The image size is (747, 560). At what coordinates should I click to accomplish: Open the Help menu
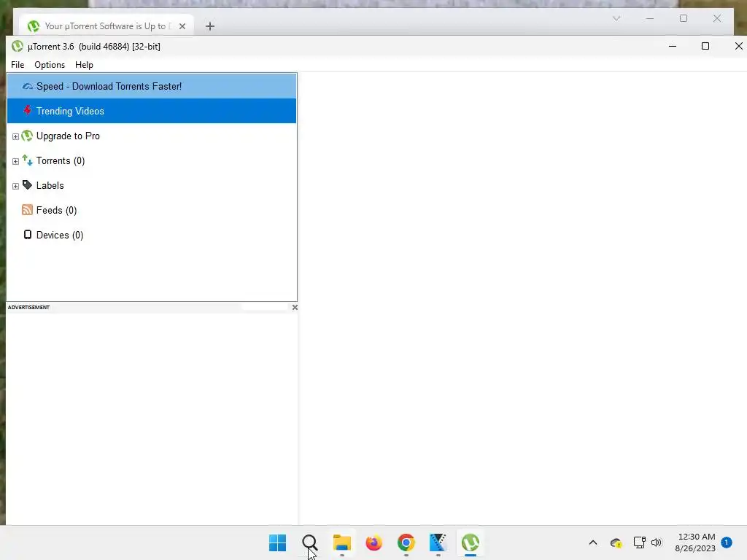click(84, 65)
